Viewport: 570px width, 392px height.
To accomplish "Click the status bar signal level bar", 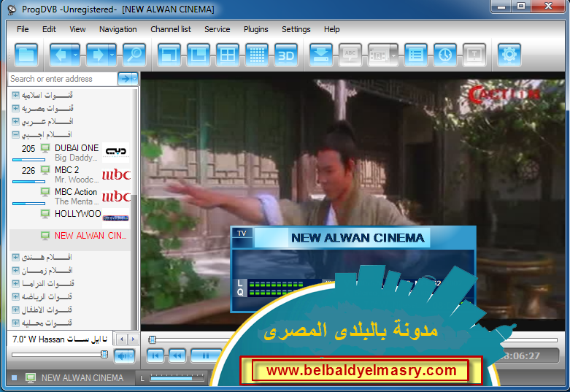I will tap(177, 378).
